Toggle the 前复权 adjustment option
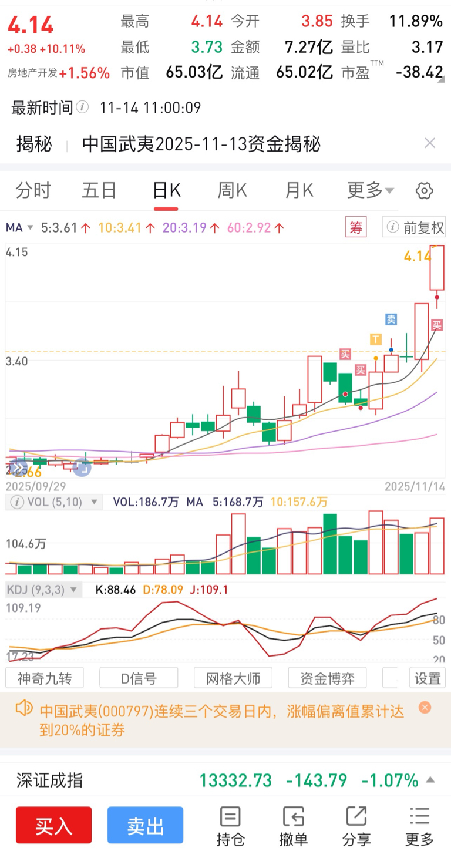Screen dimensions: 451x868 click(x=414, y=227)
